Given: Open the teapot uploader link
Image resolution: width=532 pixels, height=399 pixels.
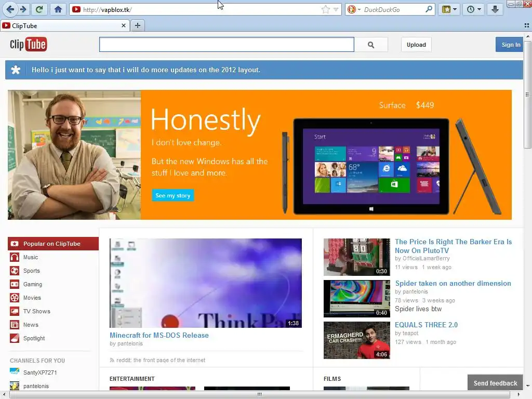Looking at the screenshot, I should (x=410, y=333).
